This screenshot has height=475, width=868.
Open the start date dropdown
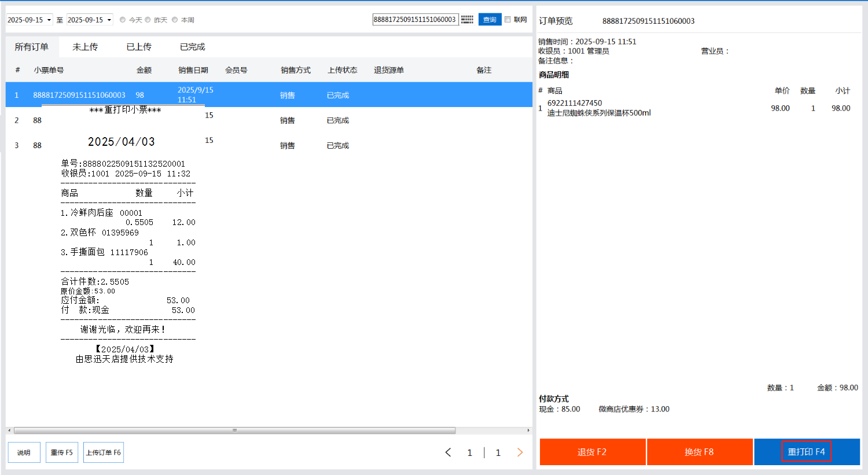point(49,20)
